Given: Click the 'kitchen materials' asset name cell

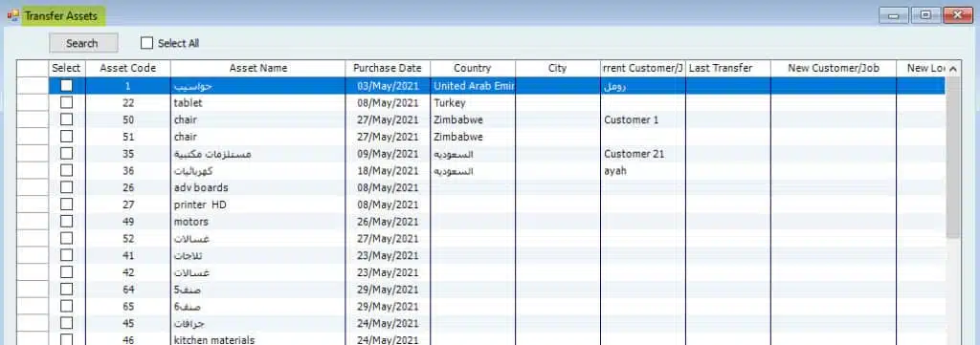Looking at the screenshot, I should (257, 339).
